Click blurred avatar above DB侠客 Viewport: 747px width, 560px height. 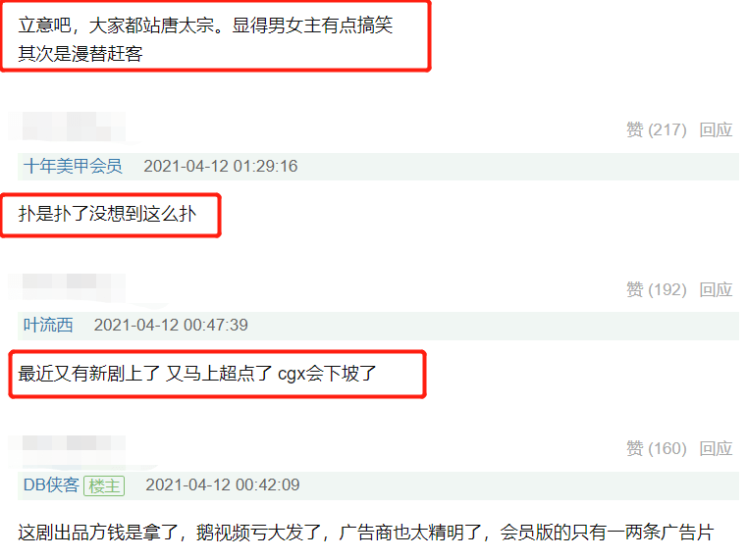(67, 448)
